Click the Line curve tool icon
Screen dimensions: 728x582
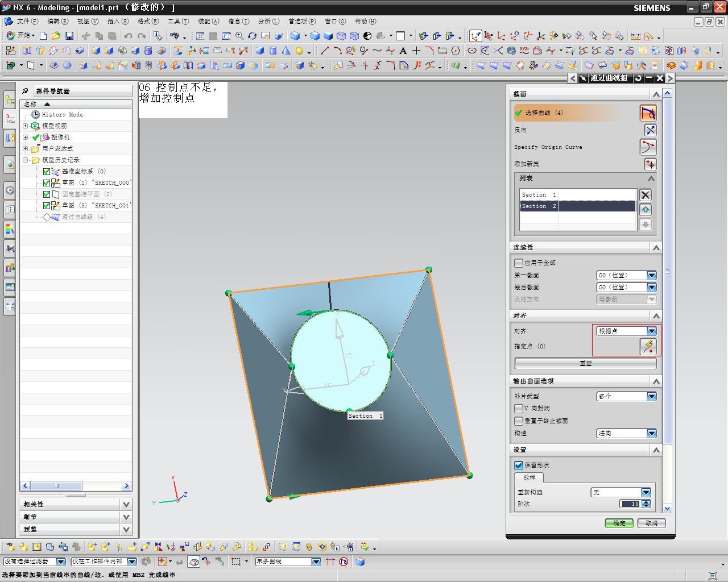[x=325, y=51]
